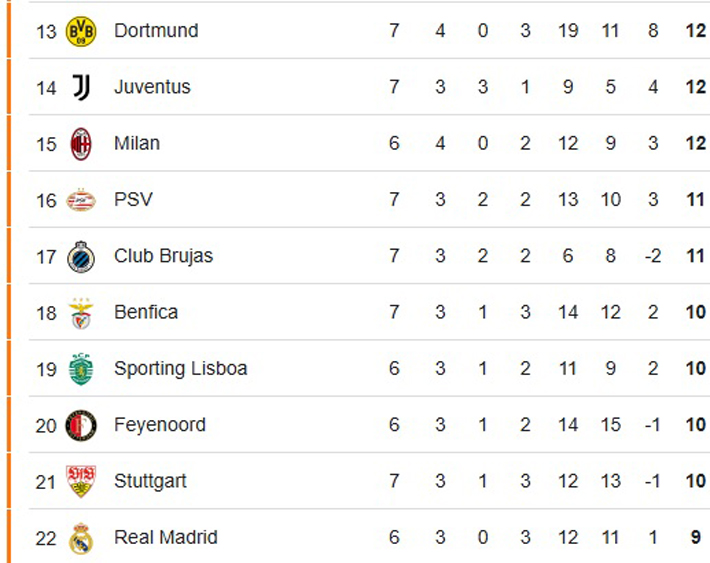Select the Milan team crest

click(81, 144)
